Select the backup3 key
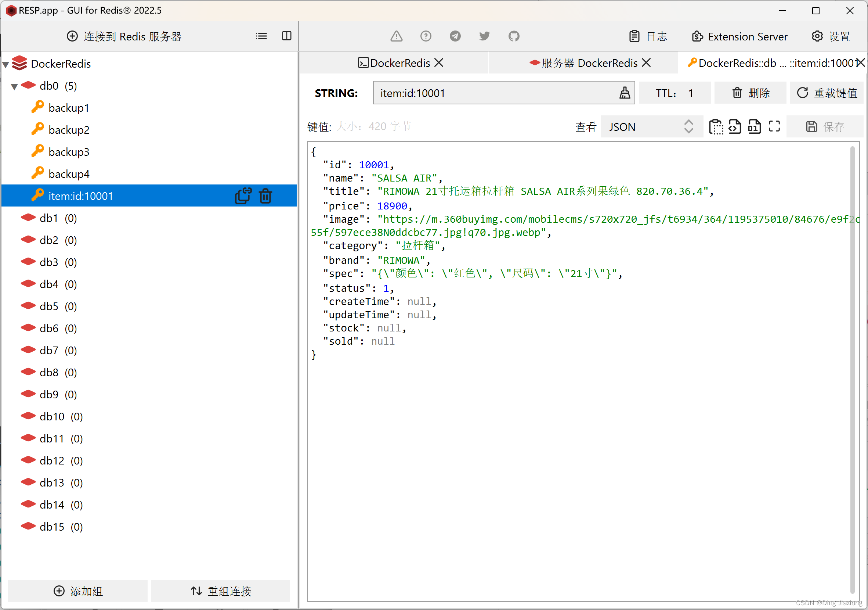Screen dimensions: 868x610 click(x=68, y=152)
